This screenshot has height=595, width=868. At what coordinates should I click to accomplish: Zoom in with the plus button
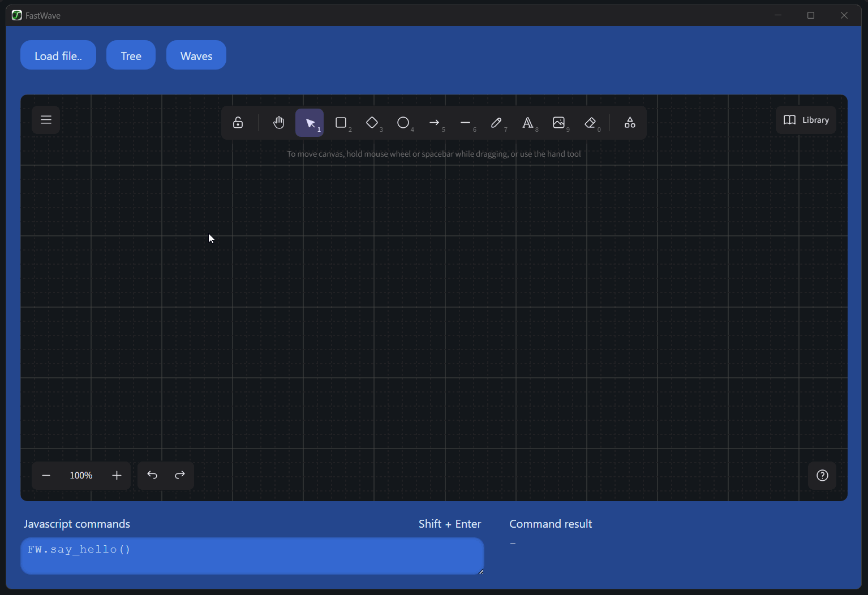coord(117,476)
